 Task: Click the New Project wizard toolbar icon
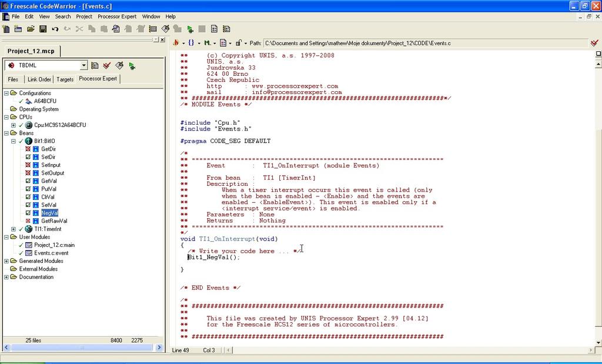click(x=18, y=29)
